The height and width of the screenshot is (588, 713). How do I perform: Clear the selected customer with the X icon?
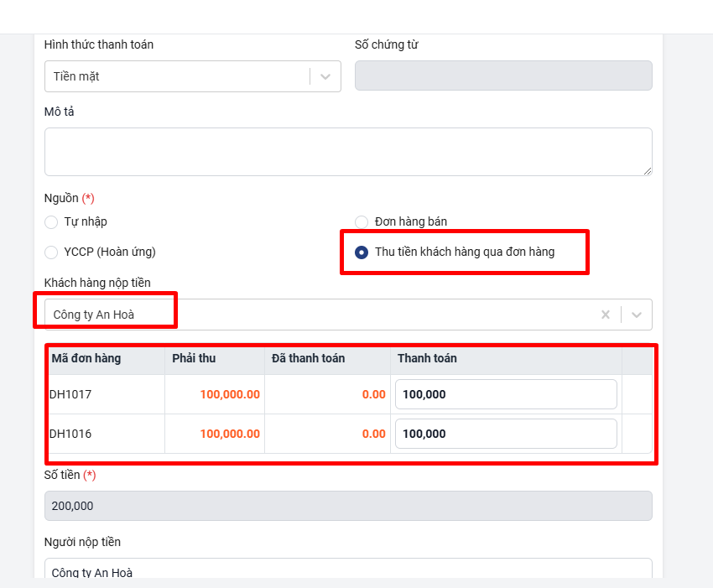[x=606, y=315]
